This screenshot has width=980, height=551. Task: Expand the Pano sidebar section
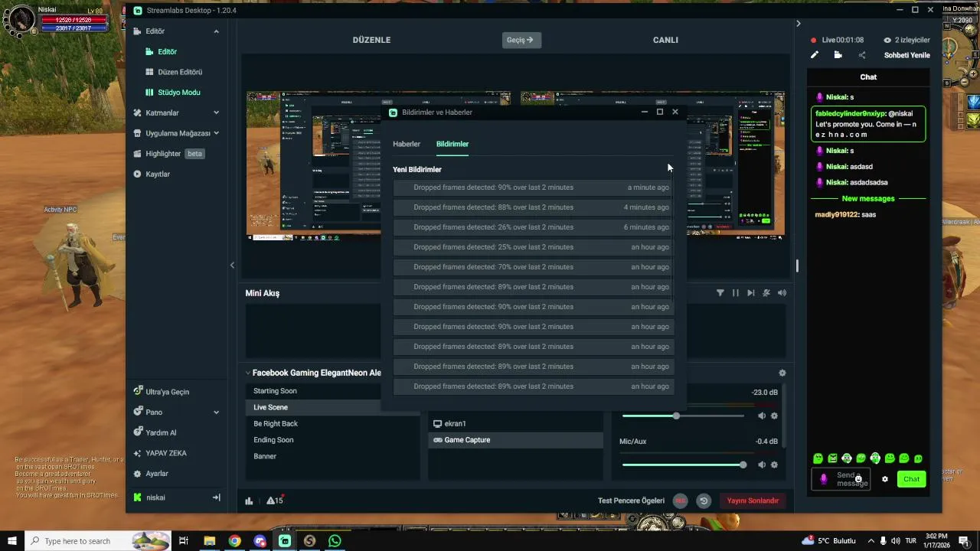pos(216,412)
